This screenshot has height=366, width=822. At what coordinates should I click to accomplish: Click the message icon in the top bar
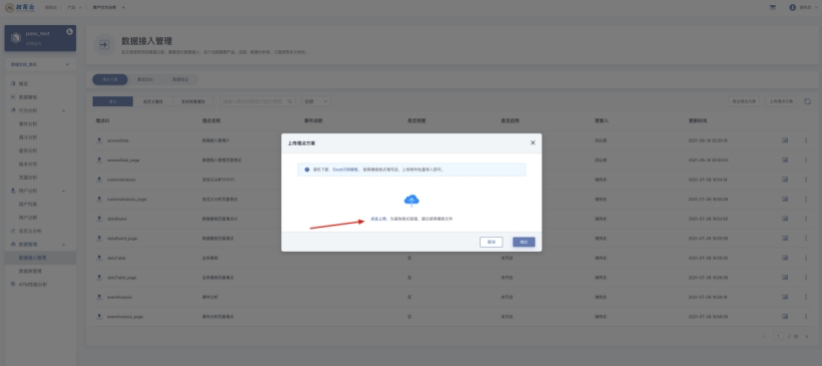coord(772,7)
